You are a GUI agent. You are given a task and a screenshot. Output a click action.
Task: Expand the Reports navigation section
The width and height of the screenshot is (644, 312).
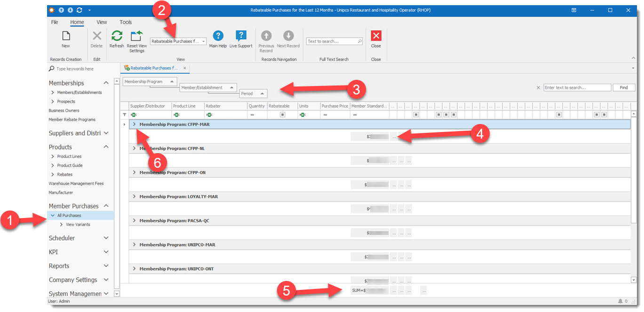106,266
